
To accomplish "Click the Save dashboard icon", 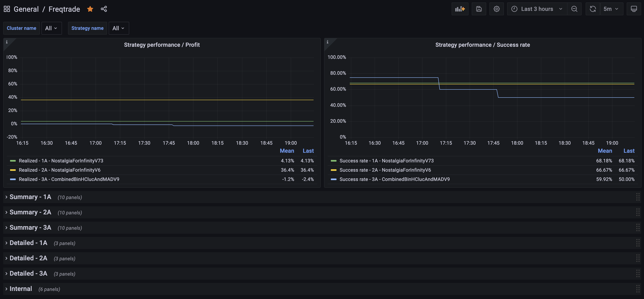I will click(x=479, y=9).
